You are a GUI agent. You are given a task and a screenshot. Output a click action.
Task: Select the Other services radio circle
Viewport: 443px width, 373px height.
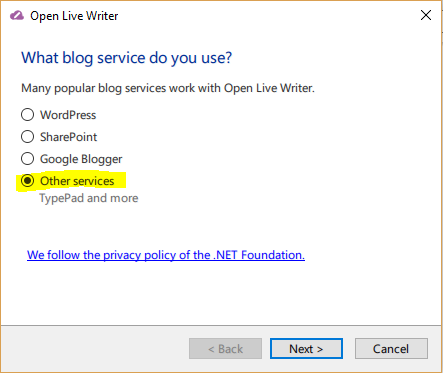(x=27, y=181)
